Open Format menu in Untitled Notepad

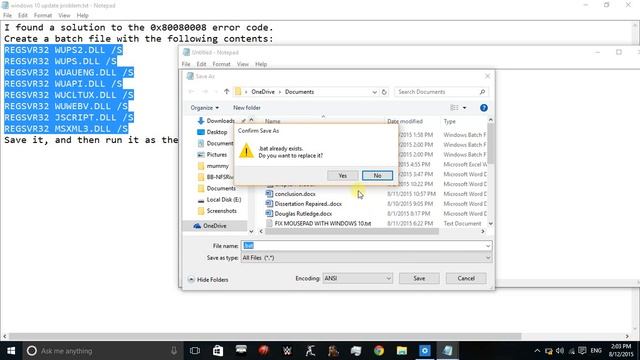pyautogui.click(x=221, y=64)
